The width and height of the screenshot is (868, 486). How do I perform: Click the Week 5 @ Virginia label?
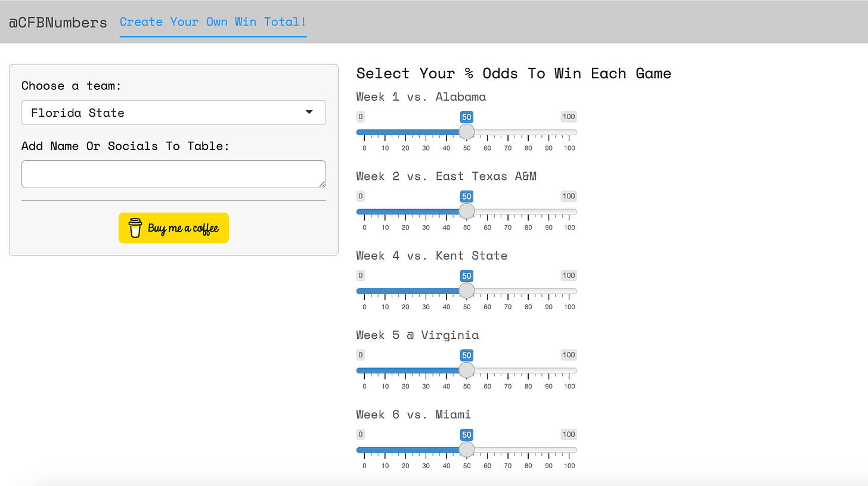418,335
